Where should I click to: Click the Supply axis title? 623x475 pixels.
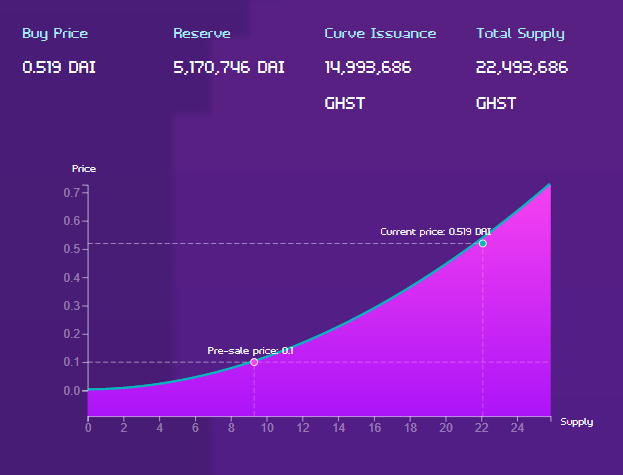577,421
